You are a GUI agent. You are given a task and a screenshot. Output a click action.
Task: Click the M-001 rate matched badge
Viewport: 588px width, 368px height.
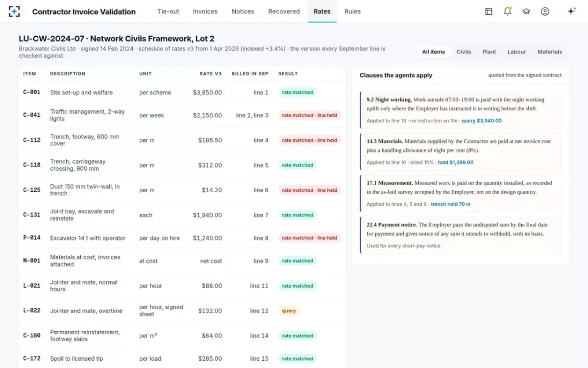click(x=297, y=261)
